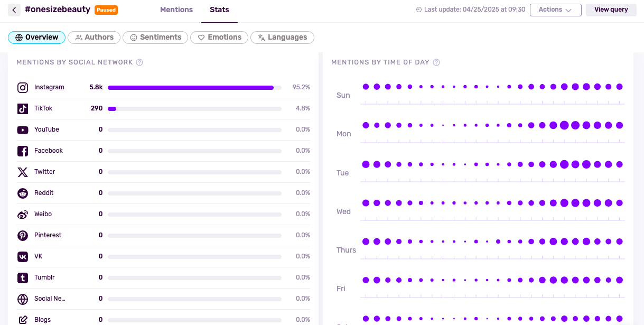The image size is (644, 325).
Task: Click the YouTube network icon
Action: [23, 130]
